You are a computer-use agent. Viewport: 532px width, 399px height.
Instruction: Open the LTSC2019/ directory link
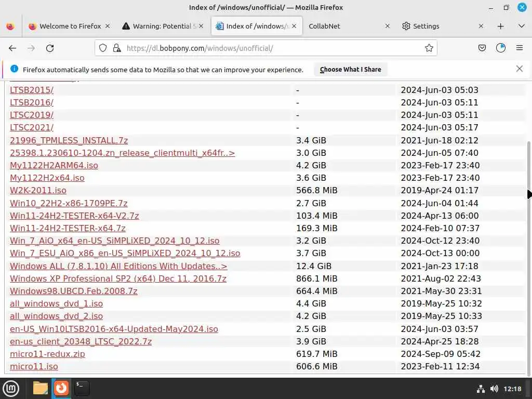(32, 115)
